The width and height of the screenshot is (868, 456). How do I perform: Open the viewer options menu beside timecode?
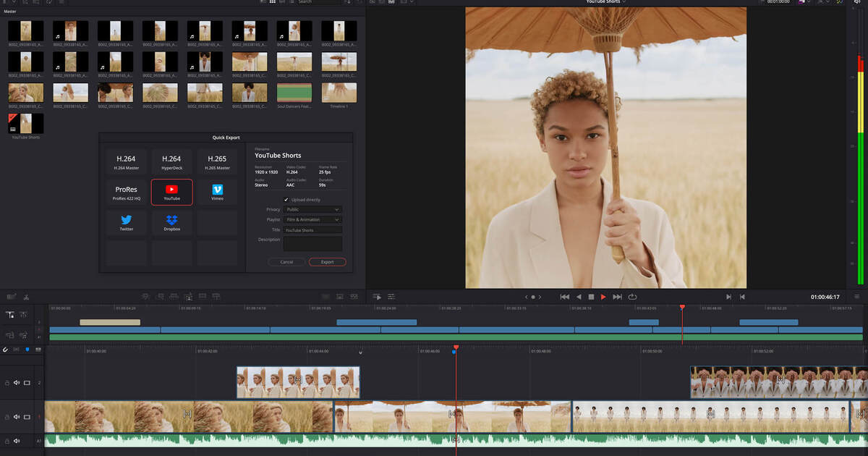[x=858, y=297]
